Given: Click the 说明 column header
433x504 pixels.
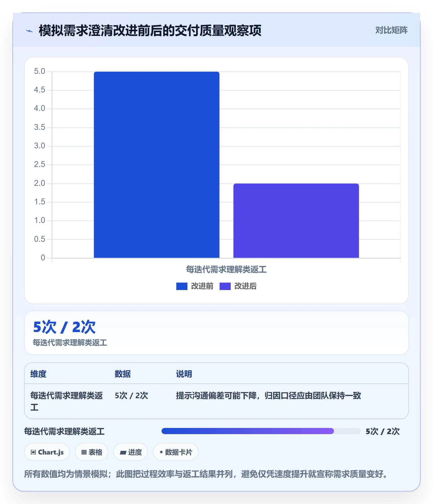Looking at the screenshot, I should click(x=184, y=374).
